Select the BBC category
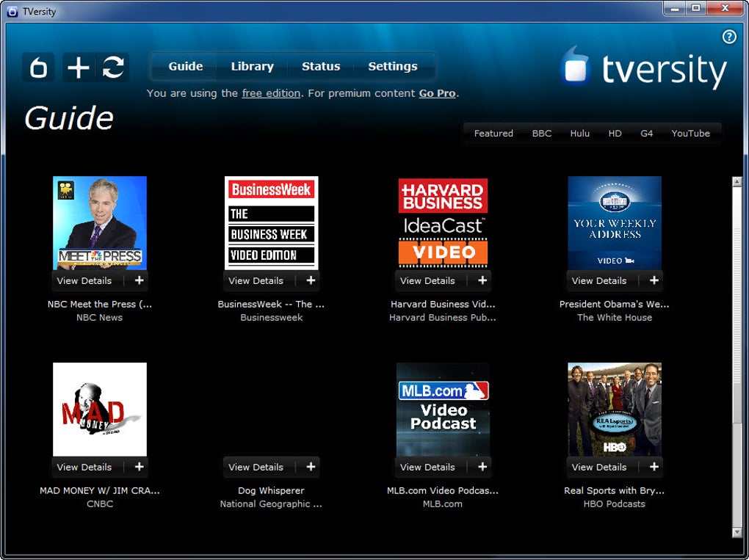749x560 pixels. tap(542, 133)
